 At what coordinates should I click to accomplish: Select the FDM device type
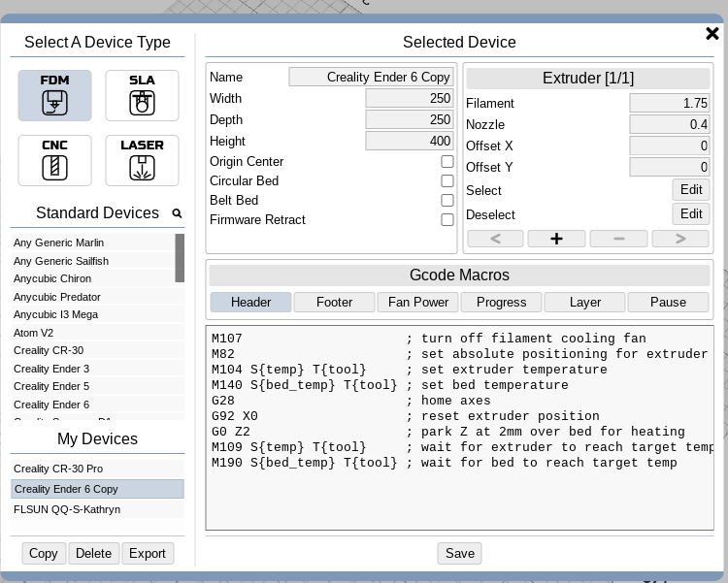pyautogui.click(x=54, y=96)
